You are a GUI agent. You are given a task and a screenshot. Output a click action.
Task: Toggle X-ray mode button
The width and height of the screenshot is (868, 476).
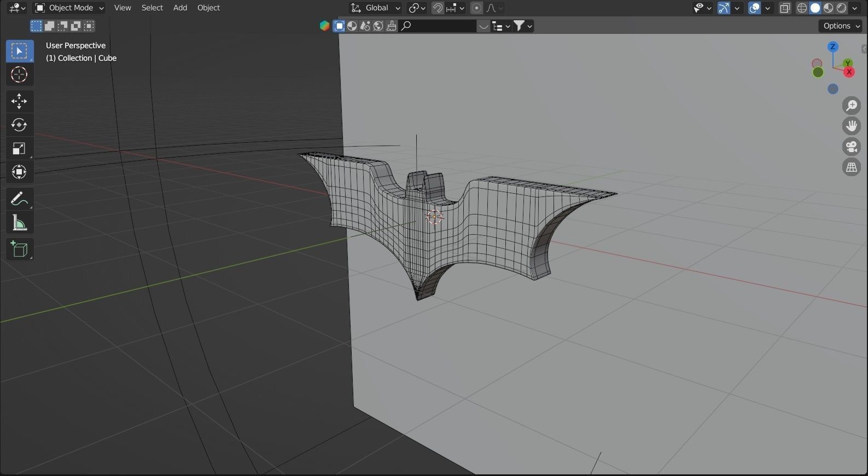pos(785,8)
